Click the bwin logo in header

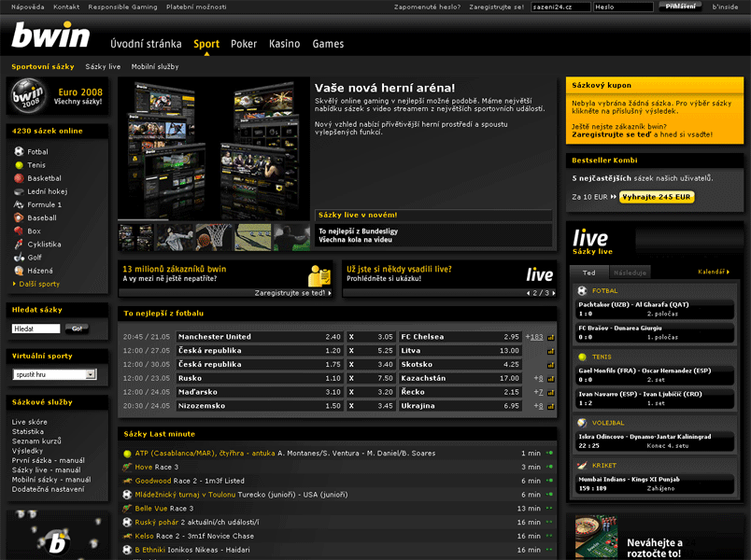point(50,37)
